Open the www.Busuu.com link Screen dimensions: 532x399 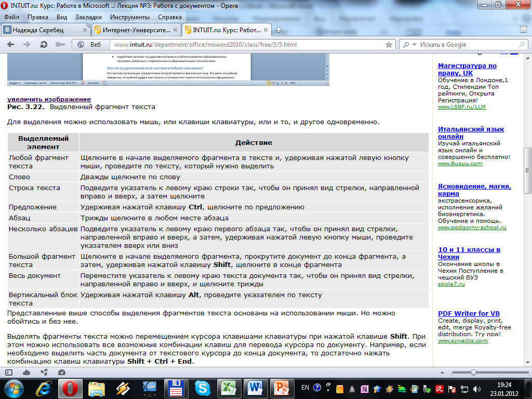[x=460, y=164]
